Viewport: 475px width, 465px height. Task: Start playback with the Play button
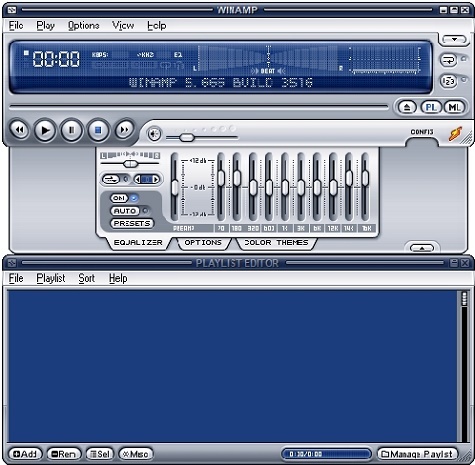coord(45,130)
